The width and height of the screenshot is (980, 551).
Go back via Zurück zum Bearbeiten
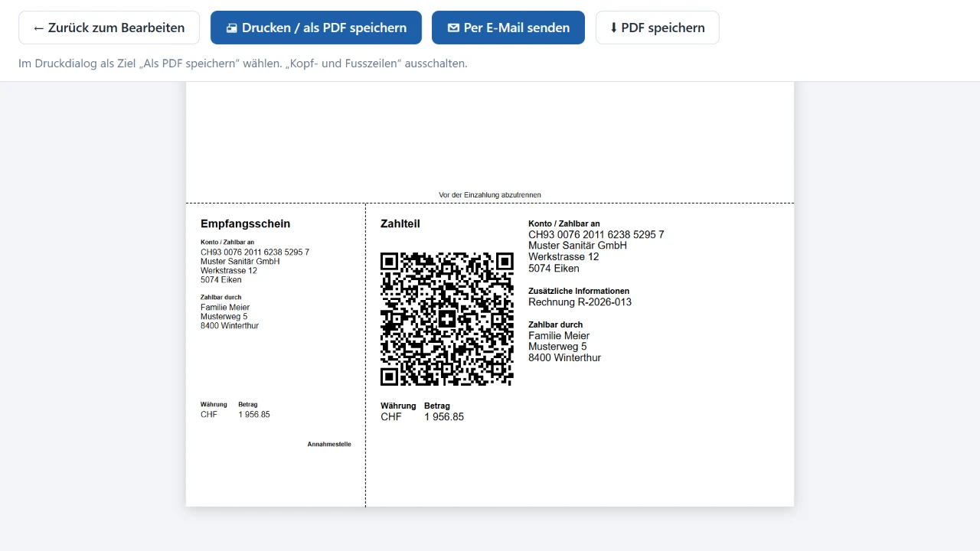coord(109,28)
